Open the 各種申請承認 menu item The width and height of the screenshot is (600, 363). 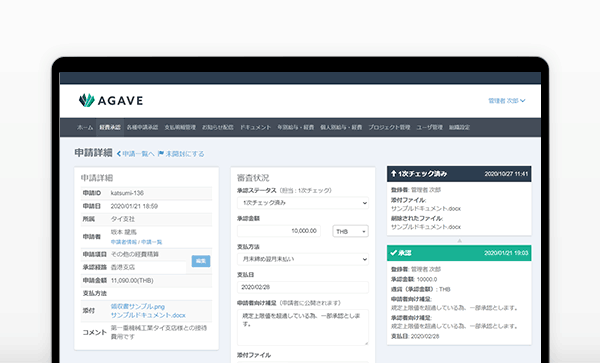pos(142,127)
